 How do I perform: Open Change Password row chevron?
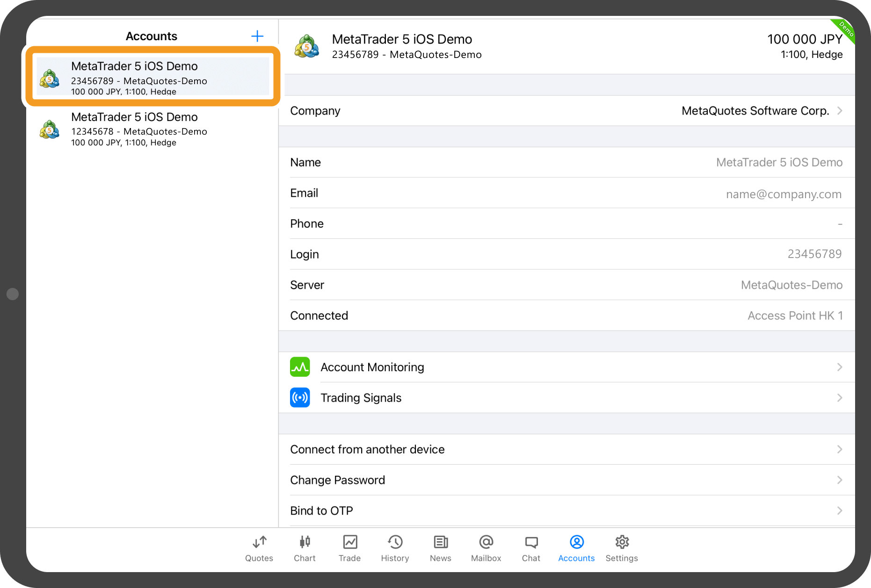pos(840,480)
